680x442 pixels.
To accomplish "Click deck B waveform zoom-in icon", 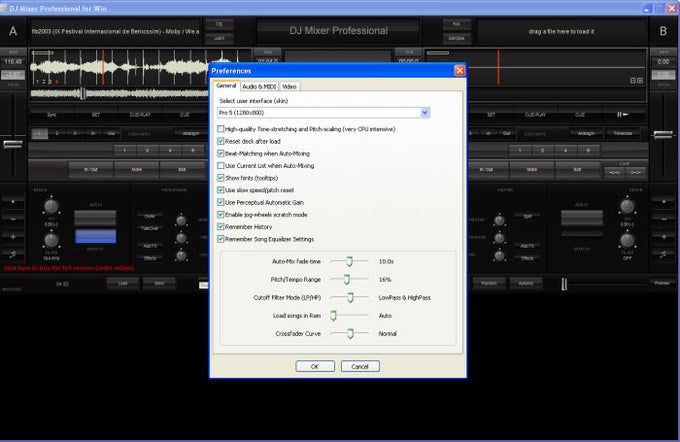I will (640, 81).
